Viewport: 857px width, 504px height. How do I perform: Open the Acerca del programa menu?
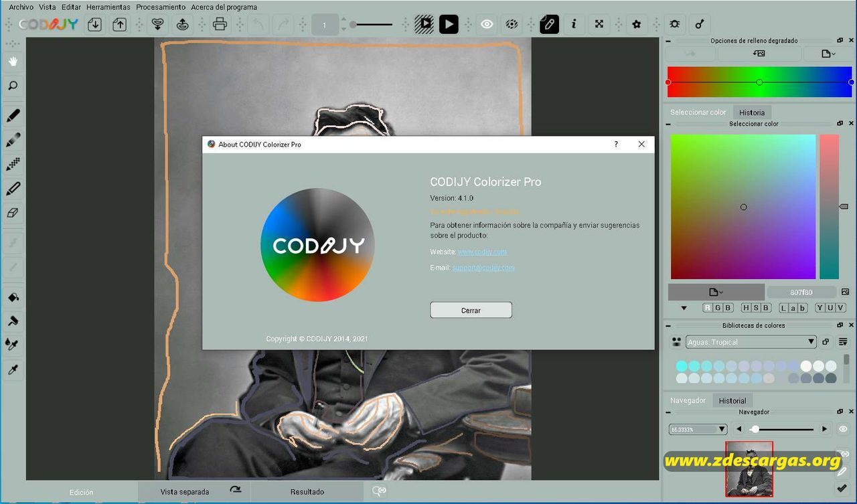pyautogui.click(x=224, y=7)
